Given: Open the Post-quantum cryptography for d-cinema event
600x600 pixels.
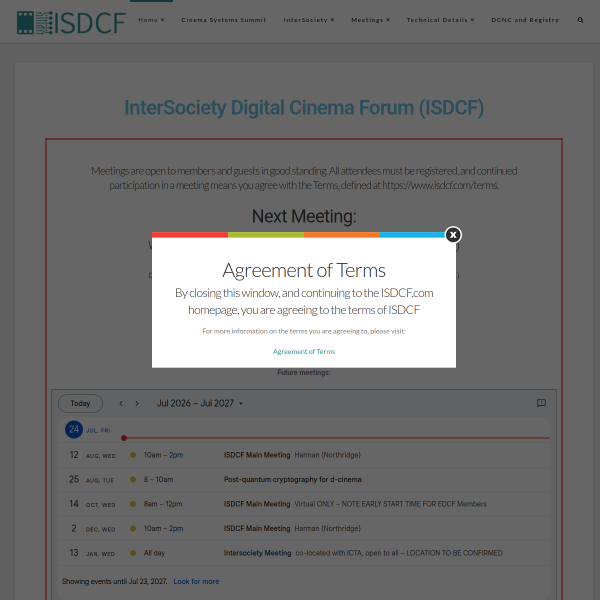Looking at the screenshot, I should point(303,479).
